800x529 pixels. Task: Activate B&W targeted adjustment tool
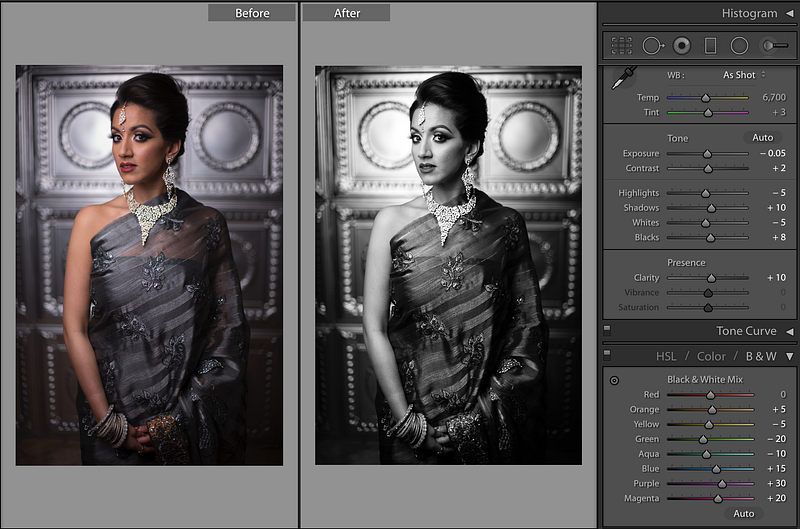point(614,381)
